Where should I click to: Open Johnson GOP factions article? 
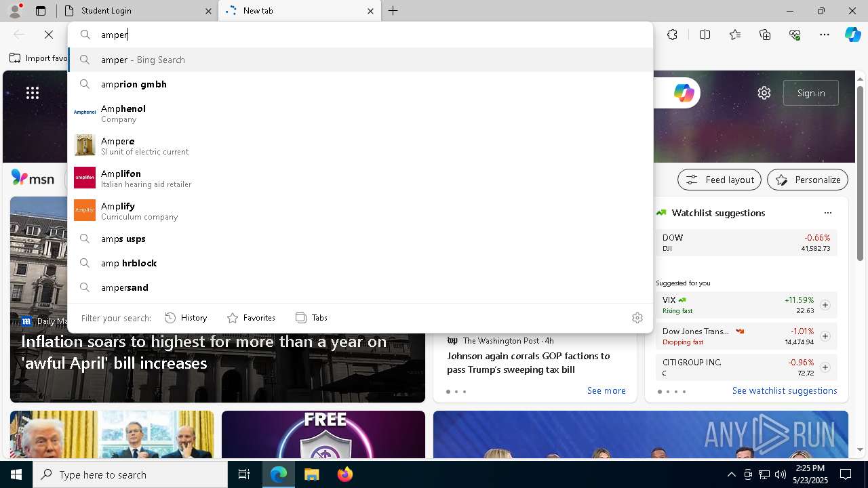point(528,363)
